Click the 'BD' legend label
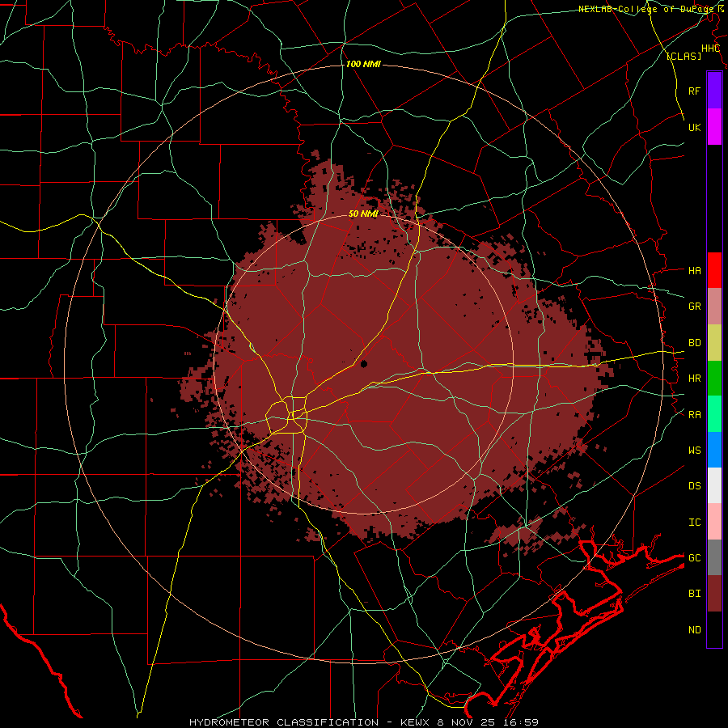 (694, 343)
